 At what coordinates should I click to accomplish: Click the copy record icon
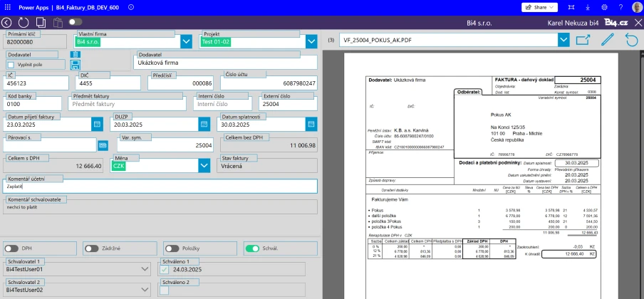(41, 23)
